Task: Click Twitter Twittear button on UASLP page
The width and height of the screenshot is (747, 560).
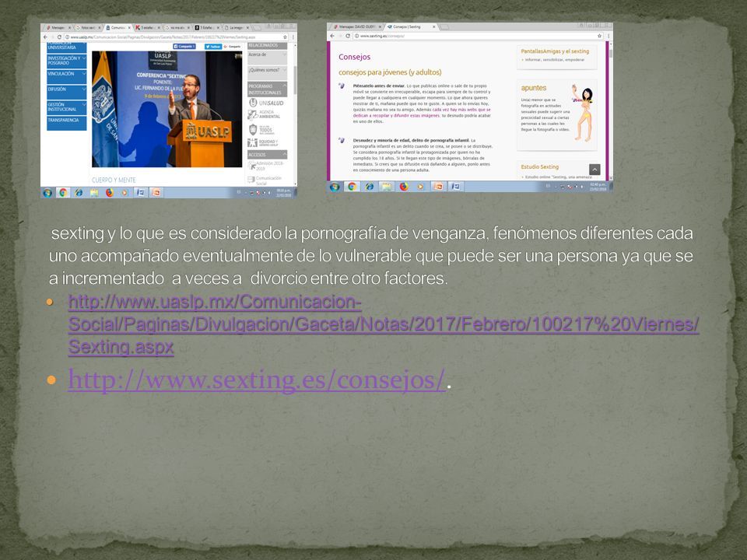Action: [x=213, y=46]
